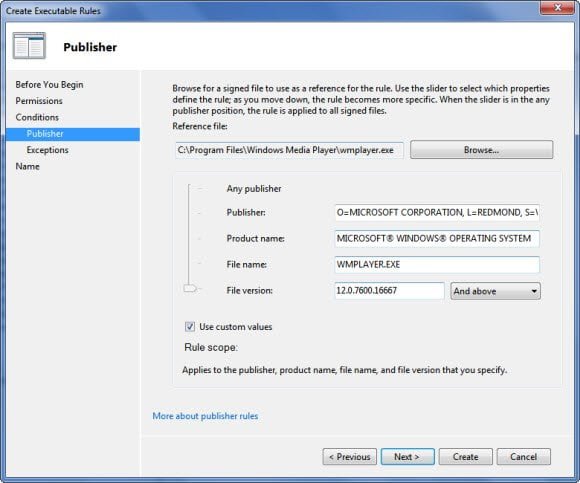Jump to the Exceptions step
Image resolution: width=580 pixels, height=483 pixels.
[x=47, y=150]
